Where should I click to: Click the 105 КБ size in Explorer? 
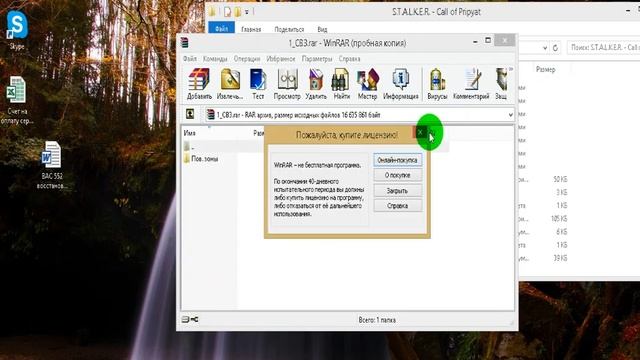coord(559,219)
